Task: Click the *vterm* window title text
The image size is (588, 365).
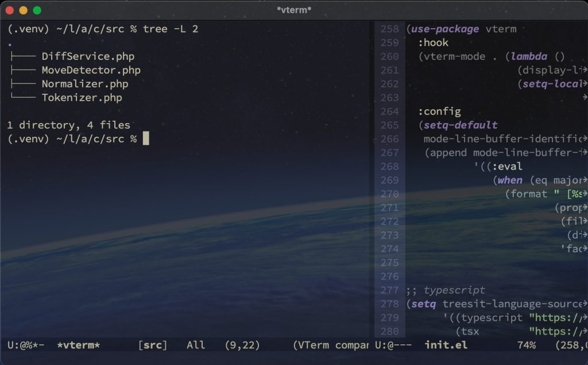Action: pyautogui.click(x=294, y=10)
